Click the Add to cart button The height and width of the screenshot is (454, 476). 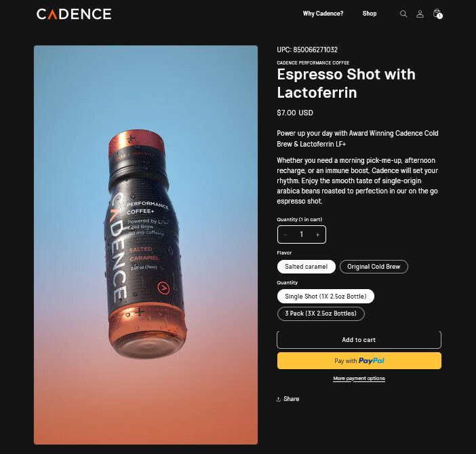point(359,340)
